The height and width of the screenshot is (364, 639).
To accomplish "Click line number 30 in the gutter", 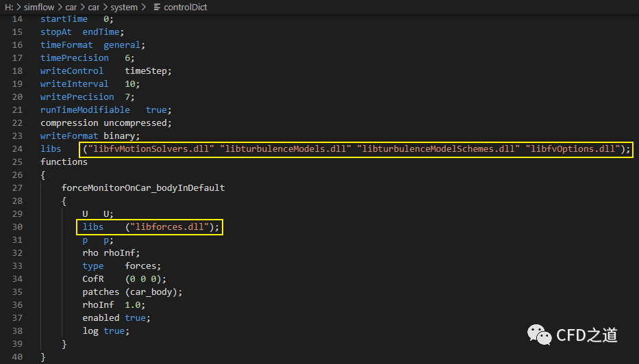I will 16,226.
